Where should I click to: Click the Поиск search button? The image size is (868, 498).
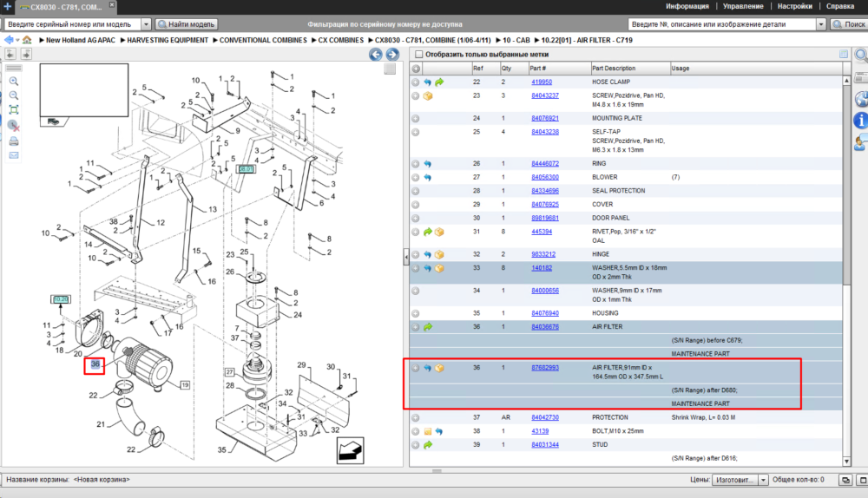click(849, 24)
